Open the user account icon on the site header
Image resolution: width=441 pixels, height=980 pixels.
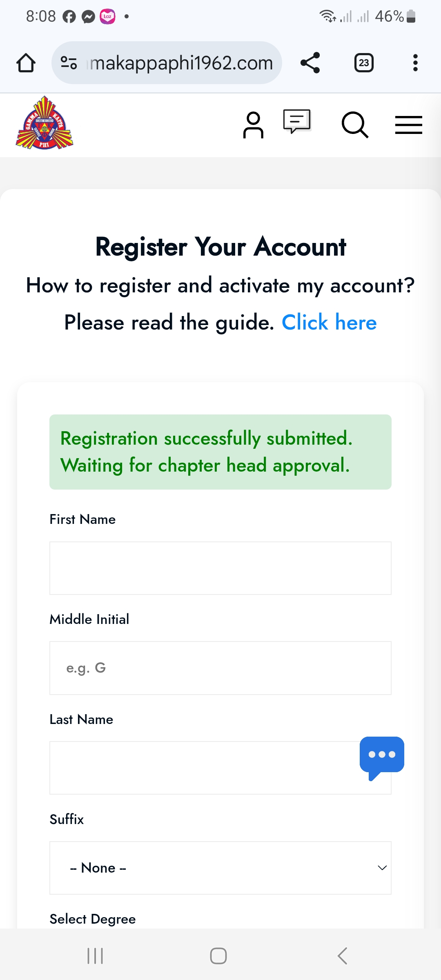point(254,125)
